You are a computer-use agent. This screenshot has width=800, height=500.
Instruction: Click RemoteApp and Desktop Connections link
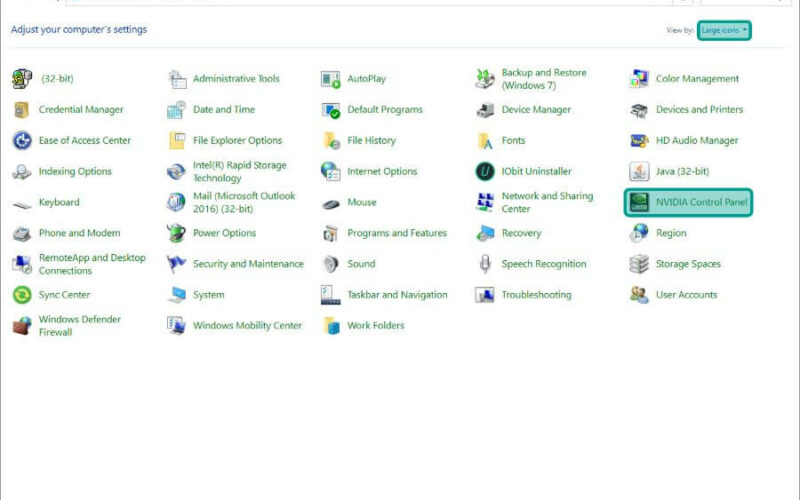coord(92,264)
